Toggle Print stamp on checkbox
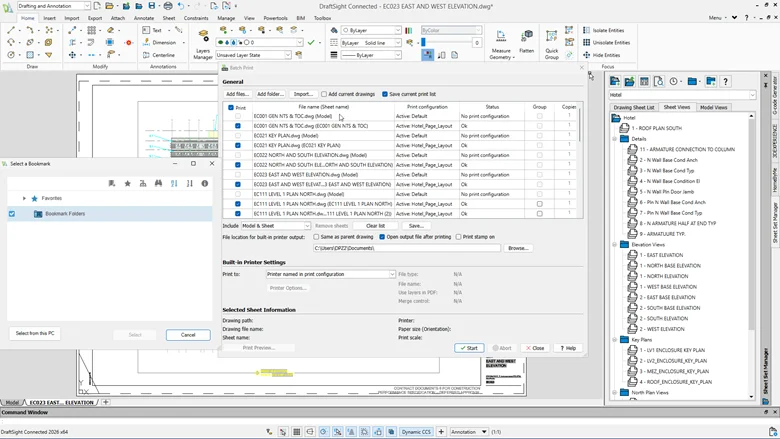The height and width of the screenshot is (439, 780). (458, 237)
